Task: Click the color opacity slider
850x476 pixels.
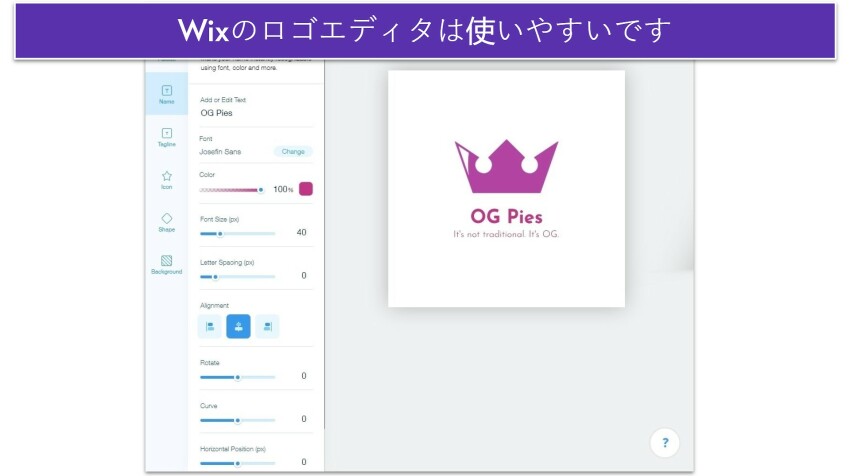Action: point(232,189)
